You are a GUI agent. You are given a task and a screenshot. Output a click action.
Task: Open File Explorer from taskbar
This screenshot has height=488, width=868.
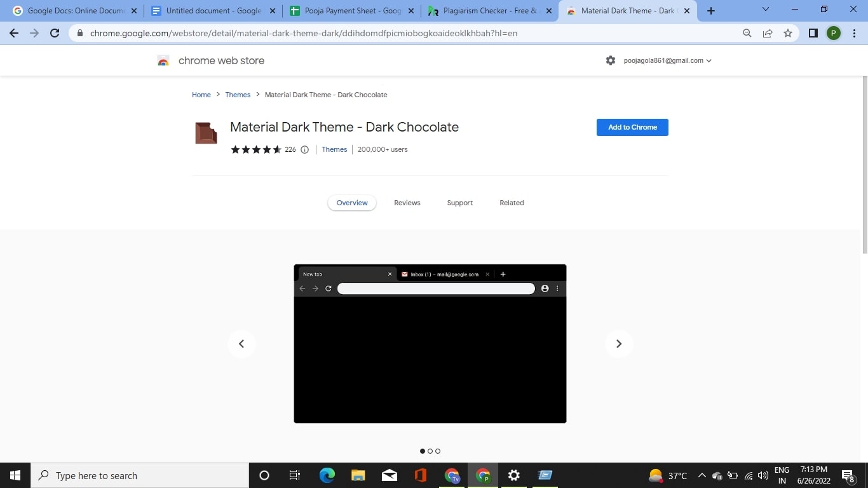[x=358, y=475]
